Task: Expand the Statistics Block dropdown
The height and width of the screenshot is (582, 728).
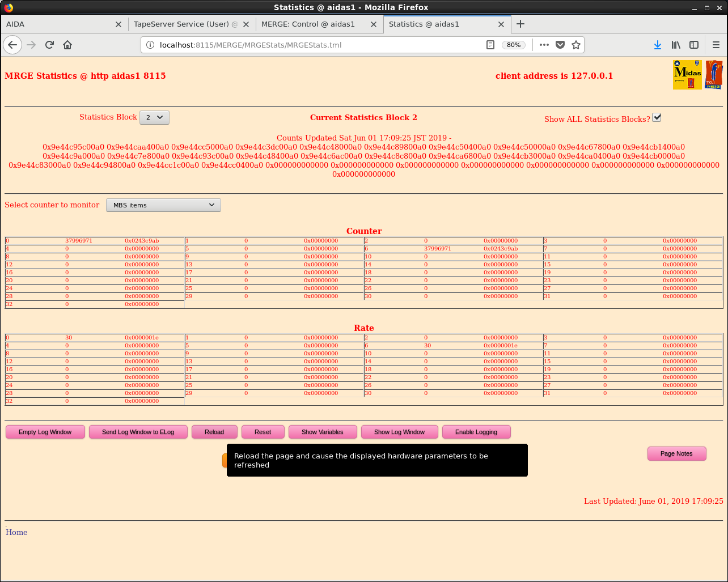Action: tap(154, 117)
